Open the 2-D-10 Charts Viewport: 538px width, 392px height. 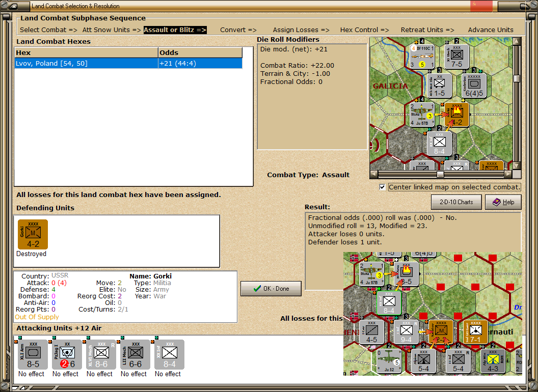coord(456,202)
